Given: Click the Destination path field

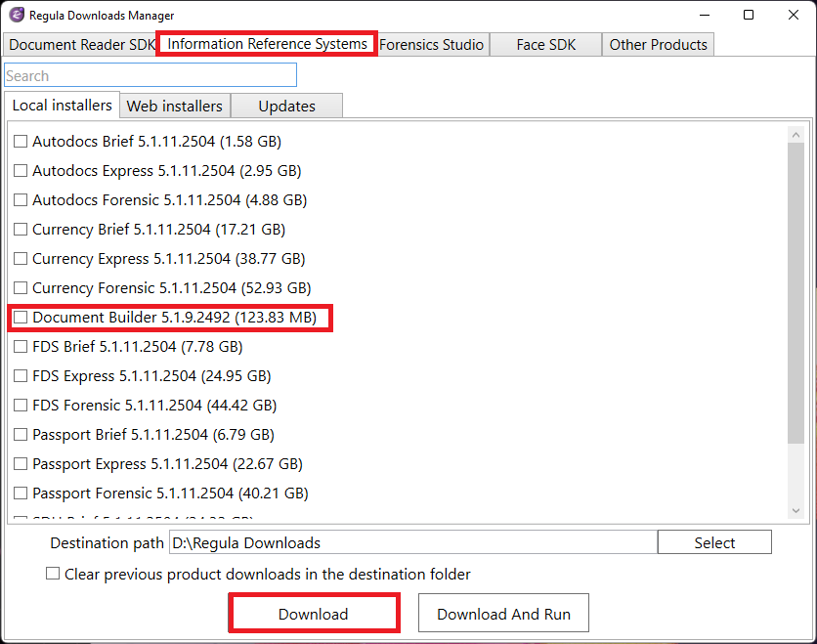Looking at the screenshot, I should (413, 543).
